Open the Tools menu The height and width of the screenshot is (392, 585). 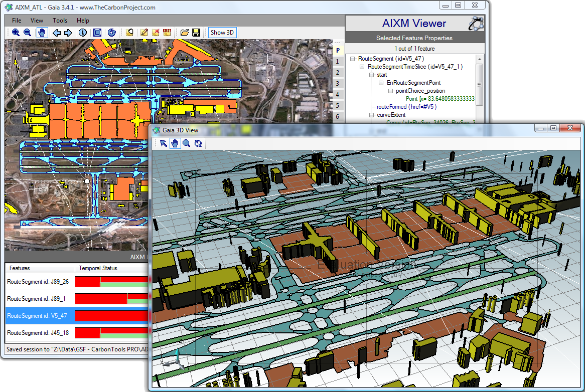(60, 21)
